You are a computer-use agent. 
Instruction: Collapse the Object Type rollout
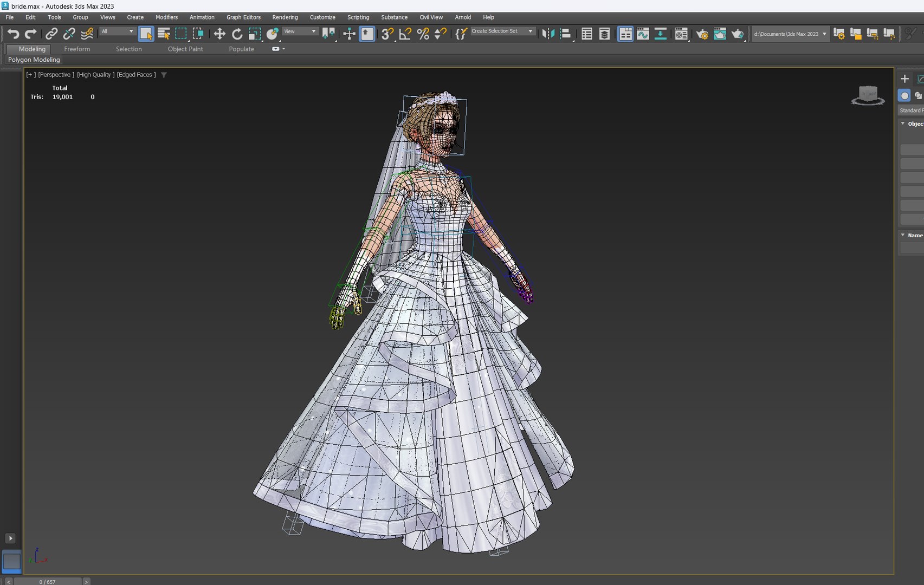(x=903, y=124)
